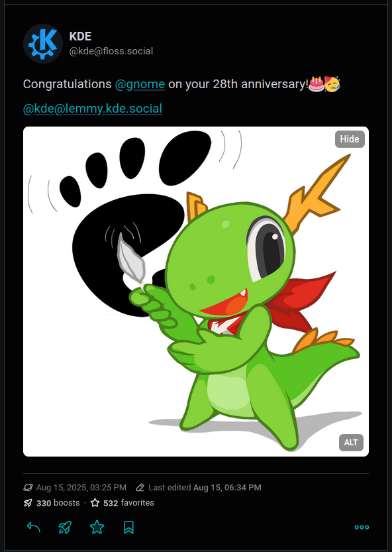Click the pencil edit icon
The image size is (392, 552).
tap(140, 488)
